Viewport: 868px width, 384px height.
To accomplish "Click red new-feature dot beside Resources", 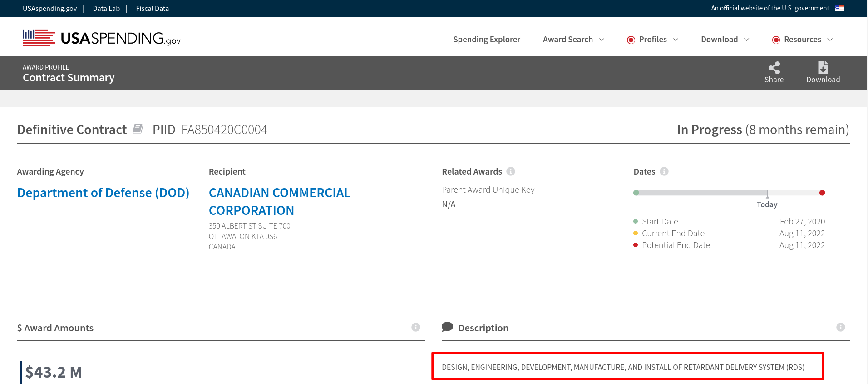I will pyautogui.click(x=776, y=40).
